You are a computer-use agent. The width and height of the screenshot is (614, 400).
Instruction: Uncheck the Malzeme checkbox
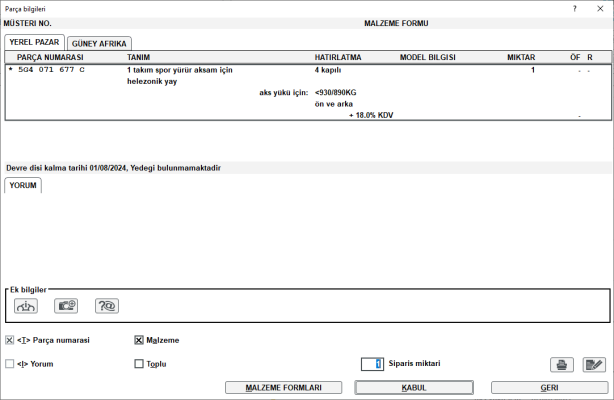(x=139, y=340)
